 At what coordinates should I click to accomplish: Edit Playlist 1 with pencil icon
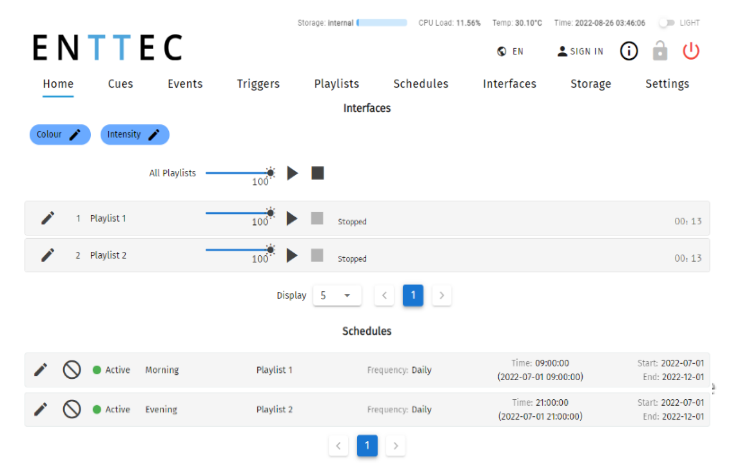click(48, 218)
